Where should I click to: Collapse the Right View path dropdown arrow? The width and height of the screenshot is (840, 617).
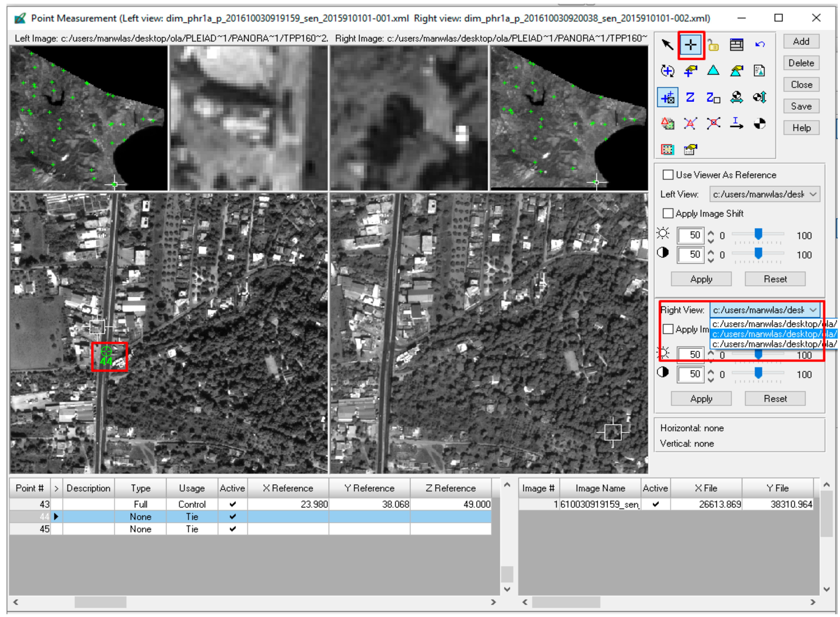coord(813,310)
